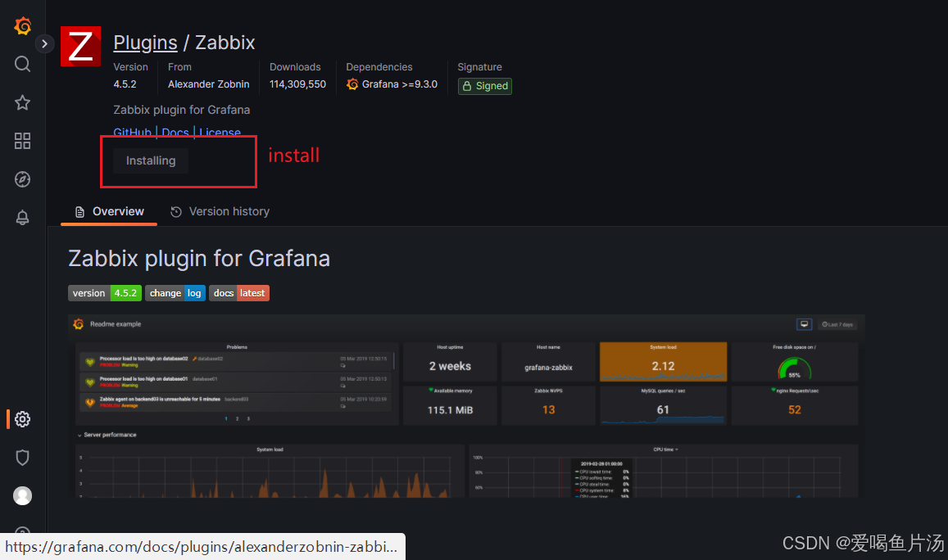
Task: Switch to the Overview tab
Action: (109, 211)
